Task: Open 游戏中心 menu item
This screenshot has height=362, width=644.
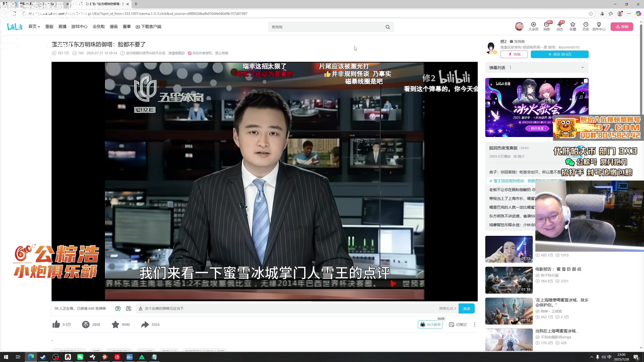Action: (x=79, y=27)
